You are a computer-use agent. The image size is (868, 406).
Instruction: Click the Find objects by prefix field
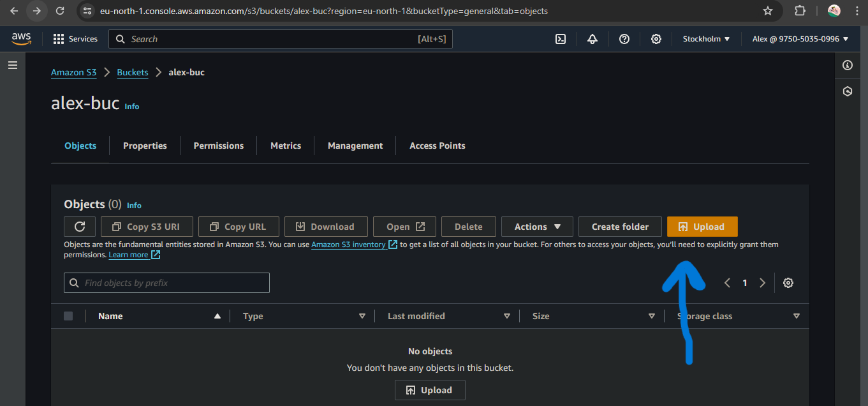point(172,283)
